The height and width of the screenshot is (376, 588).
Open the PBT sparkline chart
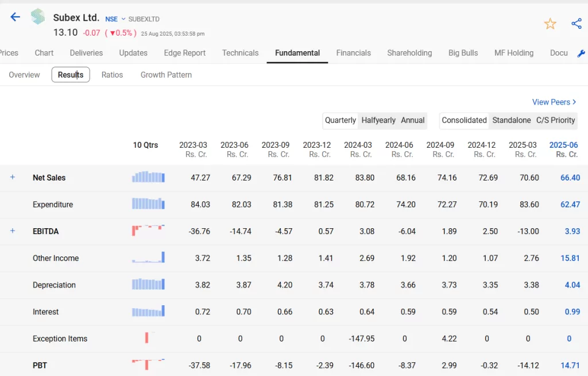[x=148, y=365]
